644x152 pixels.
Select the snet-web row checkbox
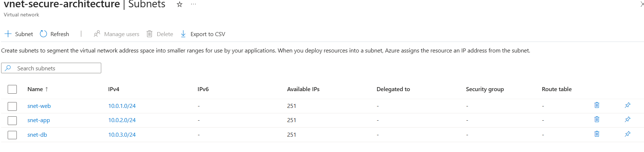pyautogui.click(x=12, y=106)
